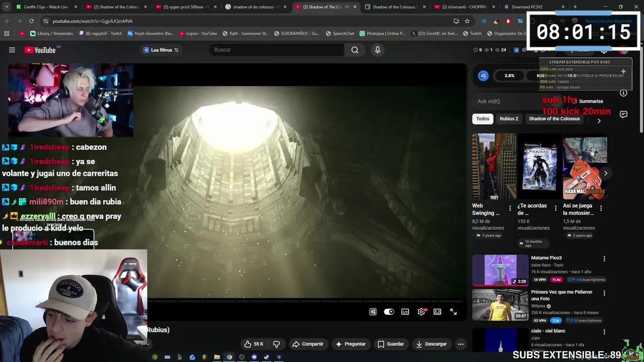Screen dimensions: 644x362
Task: Dislike the video with thumbs-down
Action: [x=276, y=344]
